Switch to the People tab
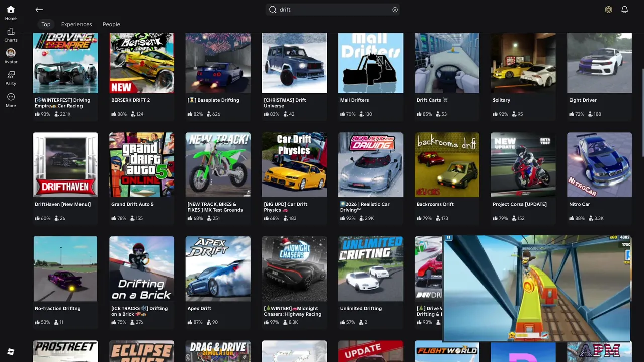 (111, 24)
